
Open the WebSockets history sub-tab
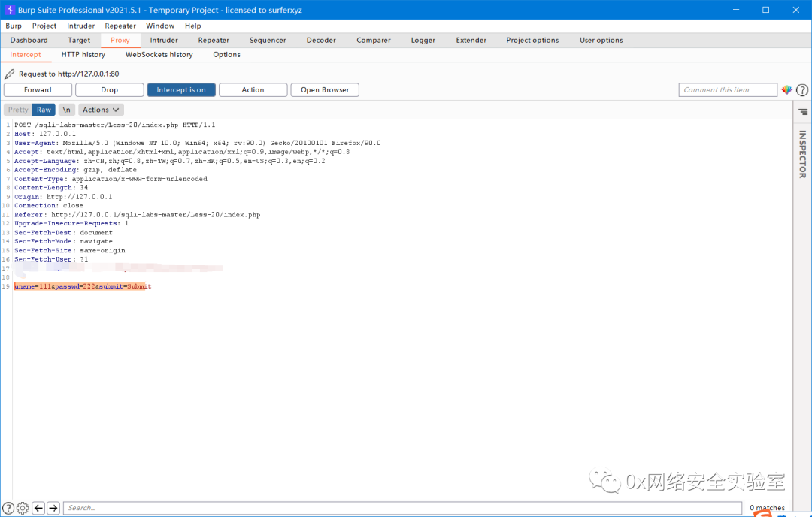(x=159, y=55)
